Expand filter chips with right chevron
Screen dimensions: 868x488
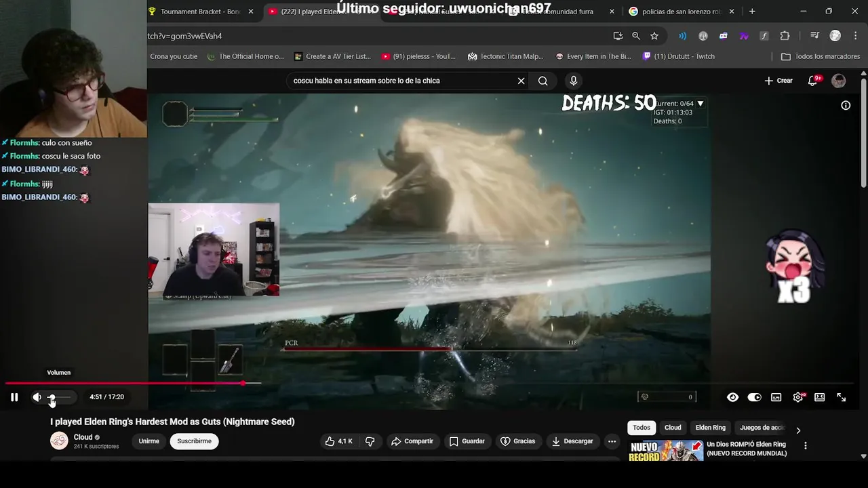pos(798,430)
